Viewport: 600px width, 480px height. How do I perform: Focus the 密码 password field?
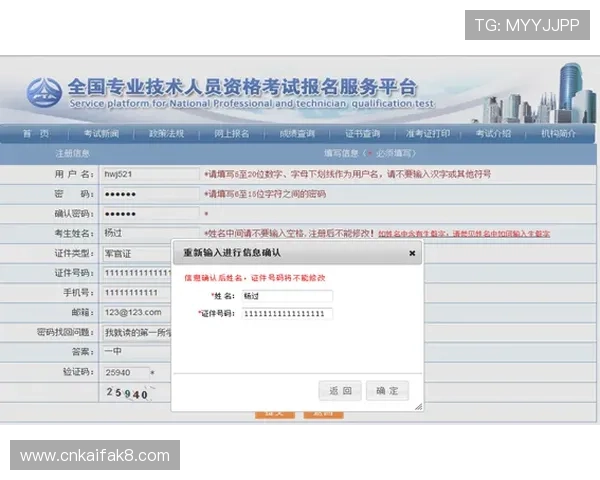coord(151,194)
